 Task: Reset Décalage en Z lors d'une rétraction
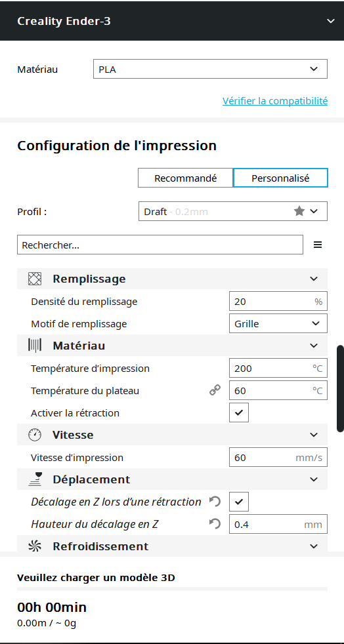215,502
